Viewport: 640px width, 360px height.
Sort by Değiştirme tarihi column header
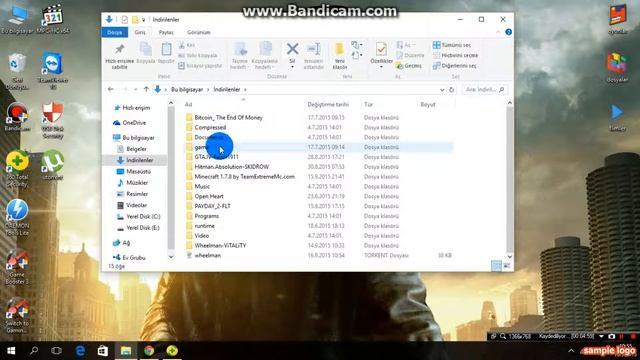point(328,104)
